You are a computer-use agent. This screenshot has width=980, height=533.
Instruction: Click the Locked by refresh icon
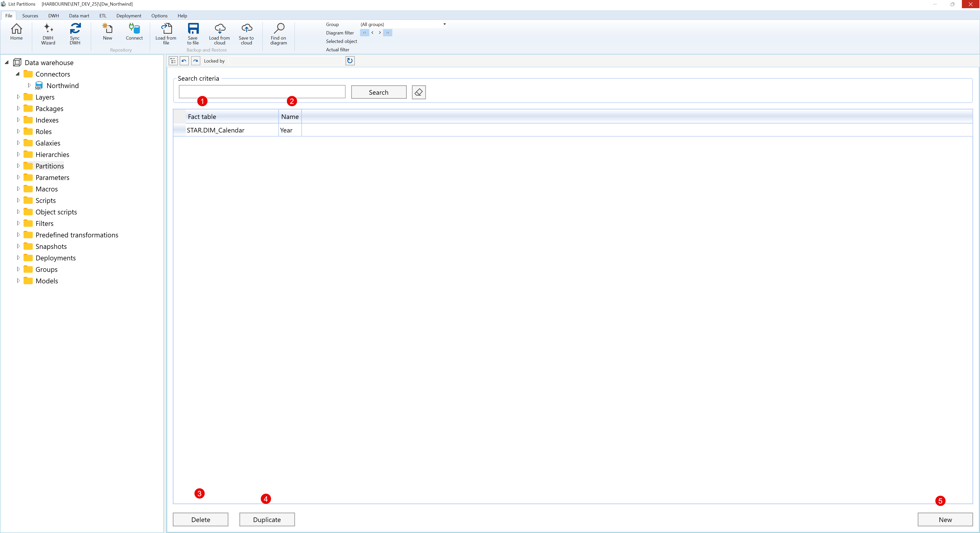[x=350, y=61]
